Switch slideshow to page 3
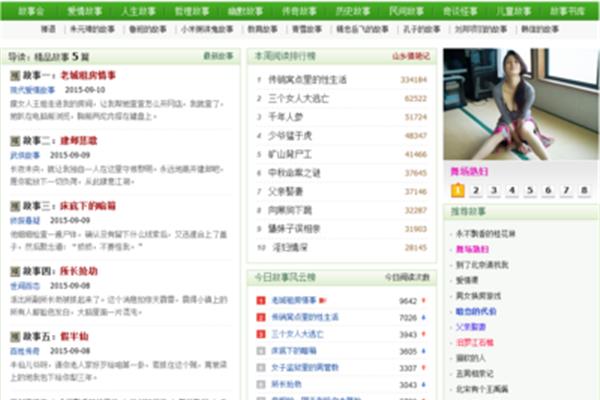The width and height of the screenshot is (600, 400). tap(494, 191)
